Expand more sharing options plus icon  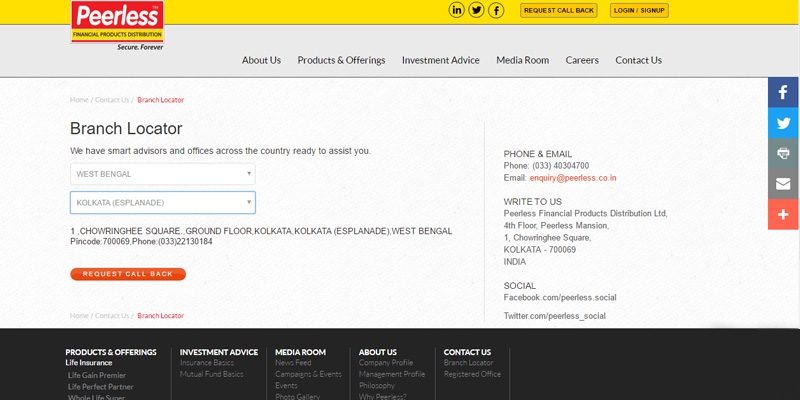[783, 214]
